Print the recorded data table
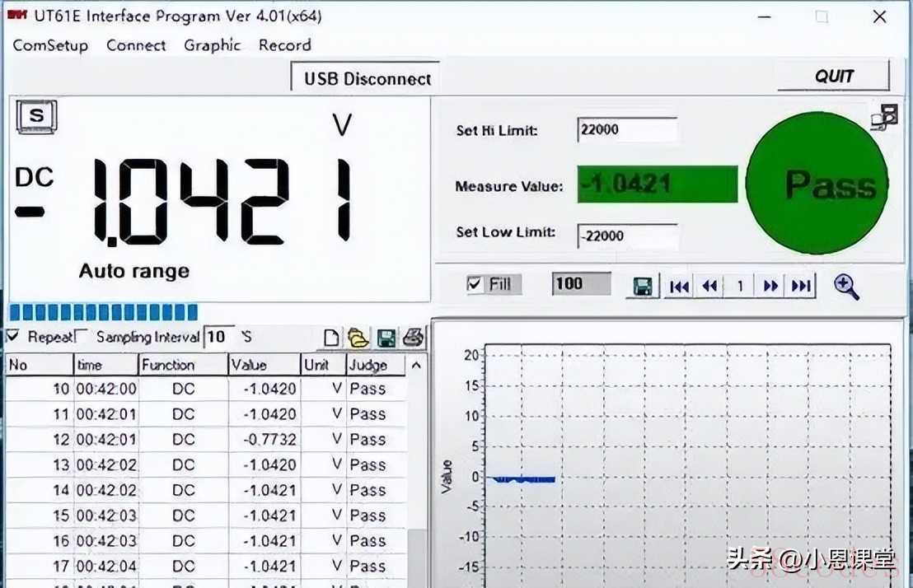913x588 pixels. point(414,337)
